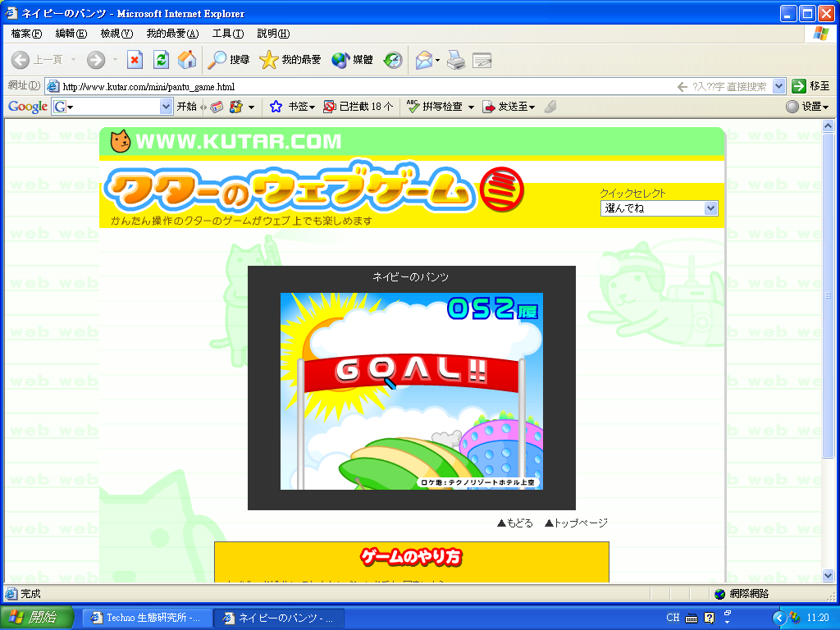The width and height of the screenshot is (840, 630).
Task: Click the page scrollbar up arrow
Action: [x=829, y=126]
